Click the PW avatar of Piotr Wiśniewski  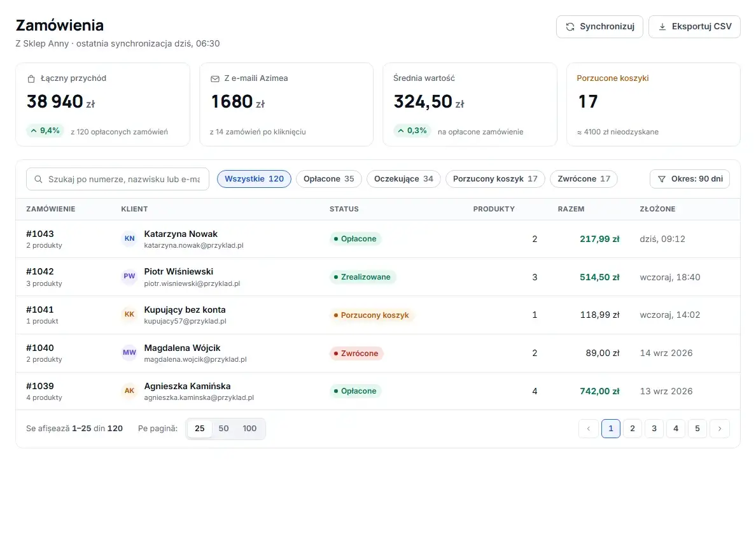(129, 276)
